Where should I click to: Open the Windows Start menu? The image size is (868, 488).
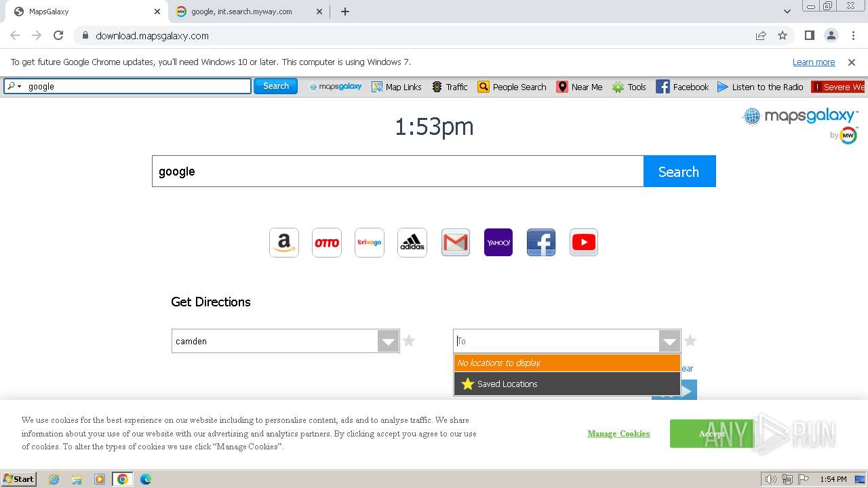click(x=19, y=479)
